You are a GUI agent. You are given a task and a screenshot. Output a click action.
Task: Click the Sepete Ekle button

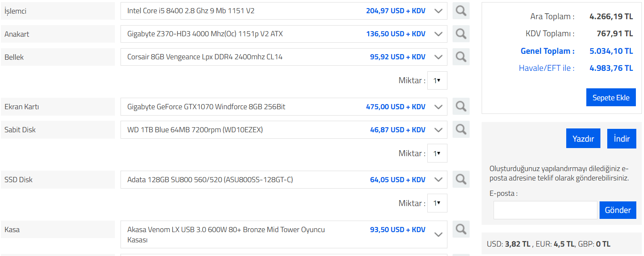pyautogui.click(x=611, y=98)
